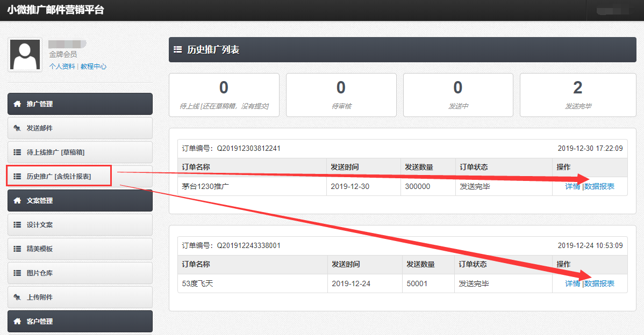
Task: Click order name 53度飞天
Action: pyautogui.click(x=197, y=284)
